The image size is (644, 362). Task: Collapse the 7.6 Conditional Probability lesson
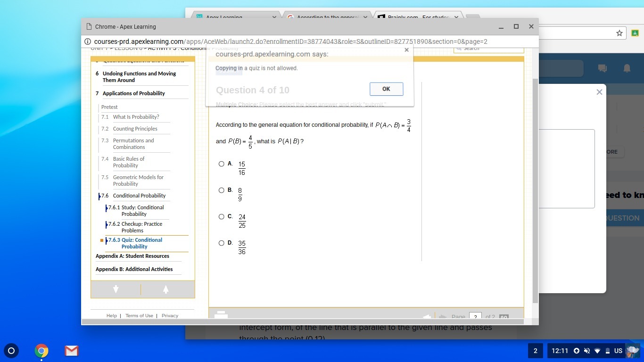pyautogui.click(x=139, y=196)
